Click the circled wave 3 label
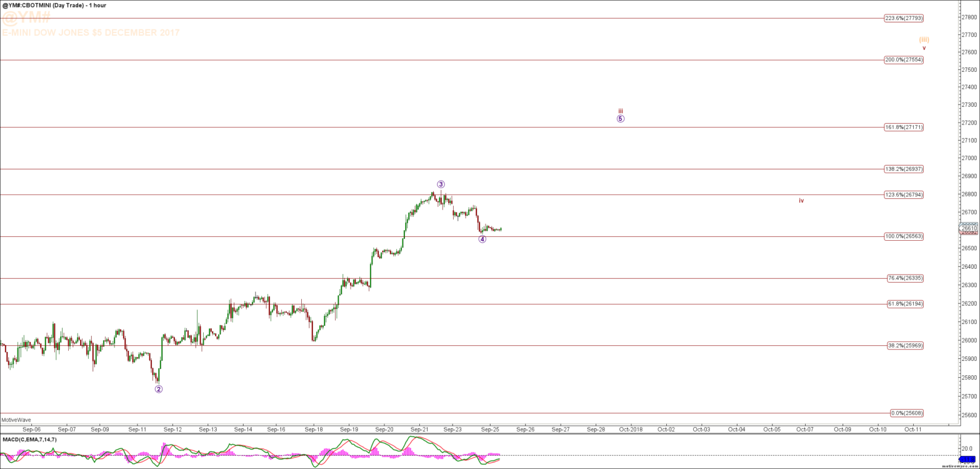Screen dimensions: 980x469 441,184
